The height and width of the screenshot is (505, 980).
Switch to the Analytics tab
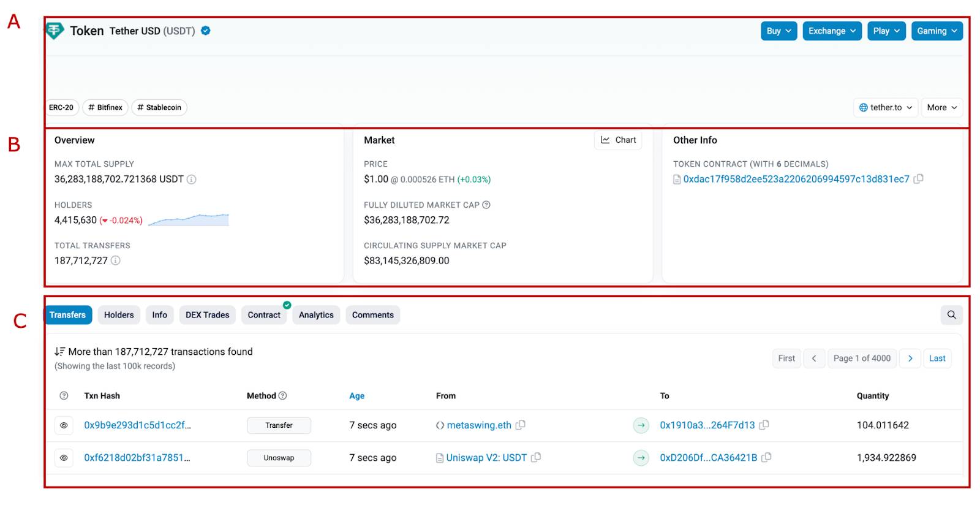click(316, 315)
